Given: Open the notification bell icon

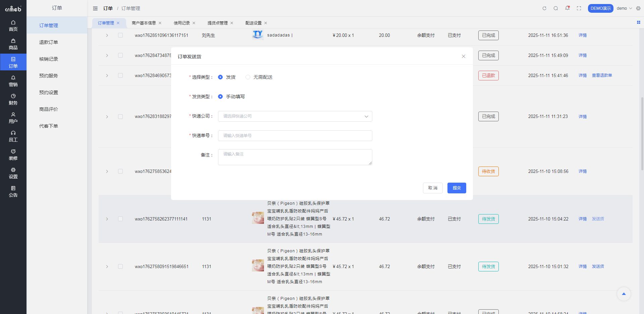Looking at the screenshot, I should click(x=567, y=8).
